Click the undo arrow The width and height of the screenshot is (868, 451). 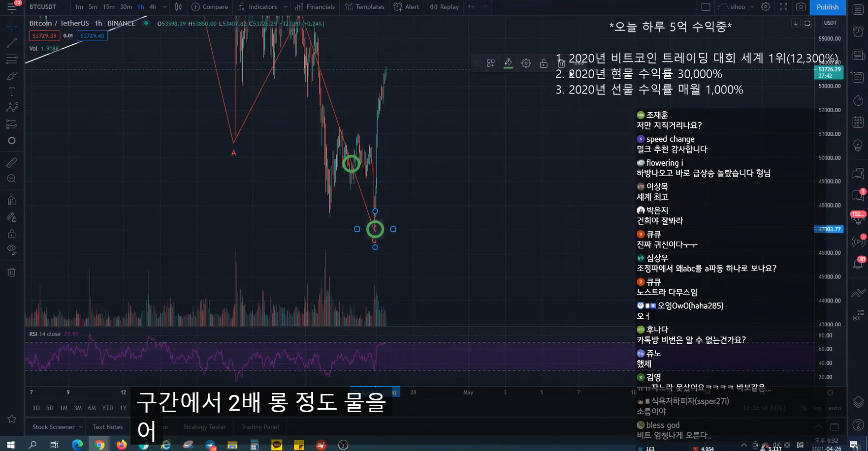[471, 7]
